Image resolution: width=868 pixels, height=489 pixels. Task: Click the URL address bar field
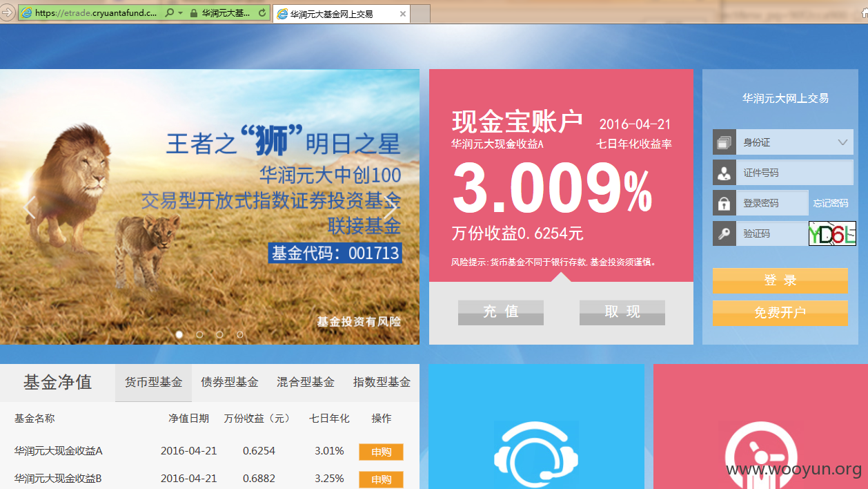(x=95, y=13)
